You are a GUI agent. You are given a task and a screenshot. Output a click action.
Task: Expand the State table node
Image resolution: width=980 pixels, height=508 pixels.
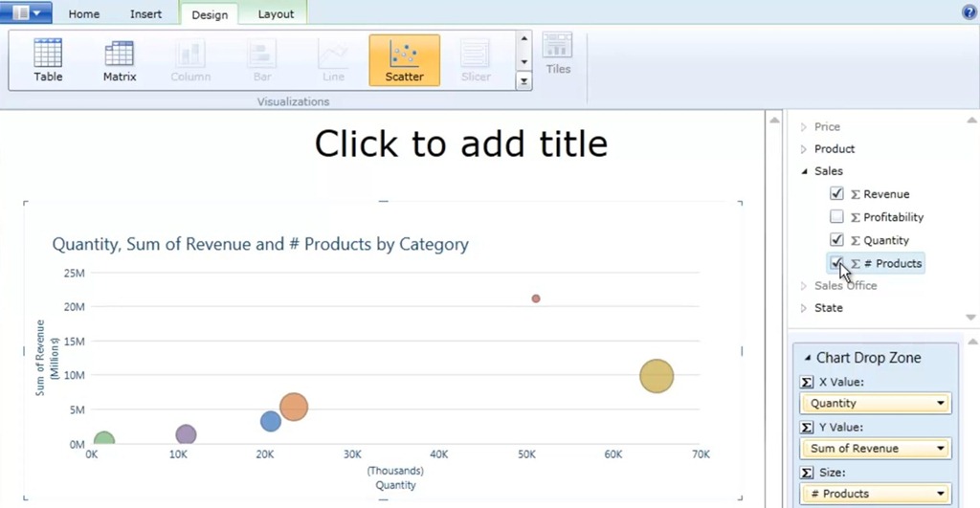pyautogui.click(x=804, y=308)
